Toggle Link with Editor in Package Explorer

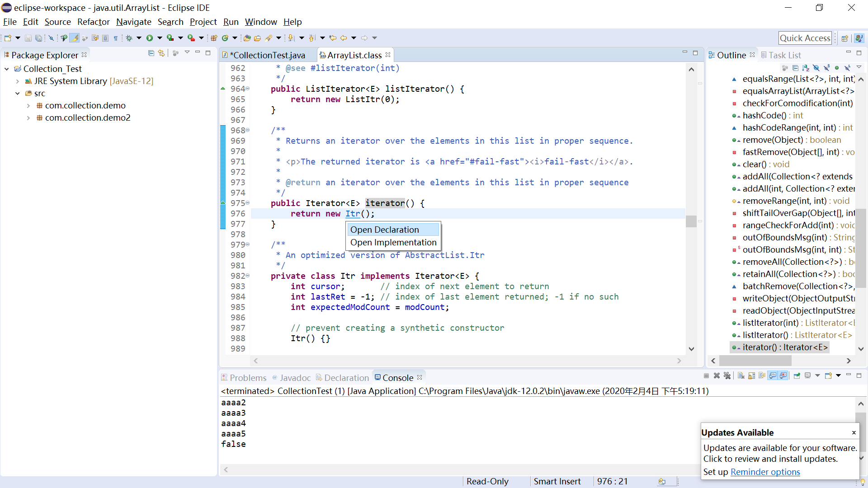coord(161,53)
